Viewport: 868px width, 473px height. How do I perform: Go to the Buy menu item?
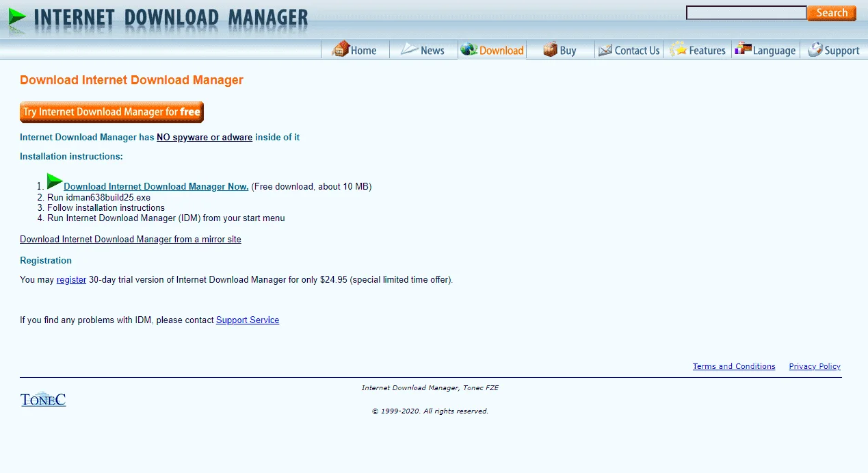click(560, 50)
